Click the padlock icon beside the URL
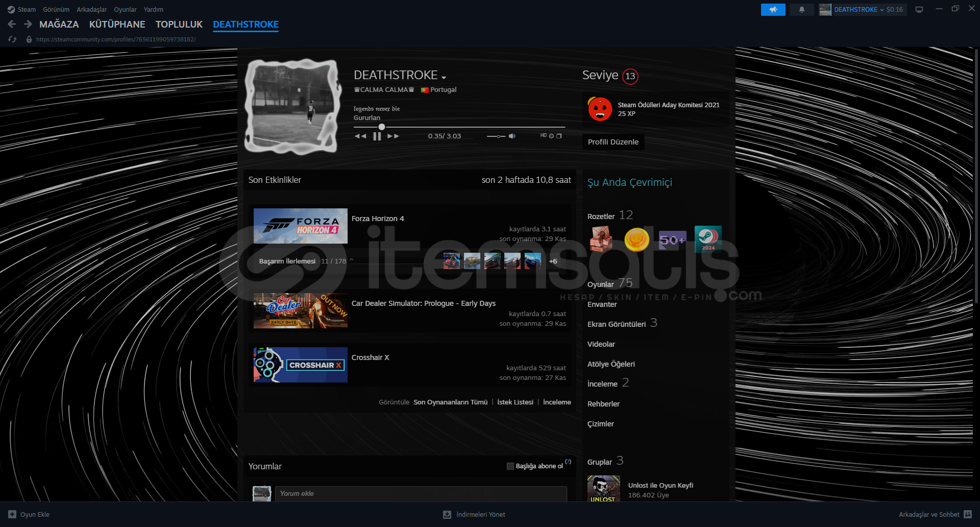 tap(29, 39)
